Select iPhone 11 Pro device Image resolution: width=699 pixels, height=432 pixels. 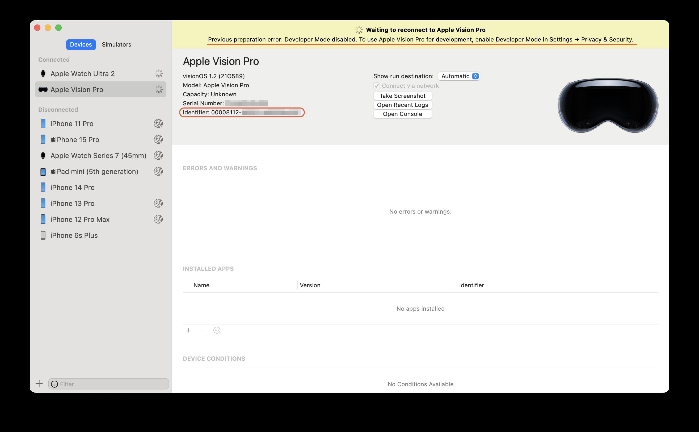click(x=100, y=123)
